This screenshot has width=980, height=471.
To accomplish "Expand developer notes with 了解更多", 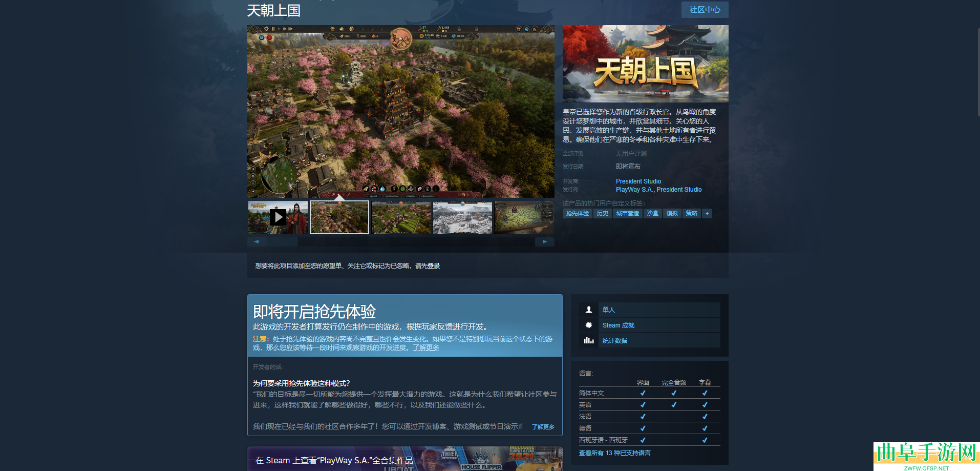I will [543, 427].
